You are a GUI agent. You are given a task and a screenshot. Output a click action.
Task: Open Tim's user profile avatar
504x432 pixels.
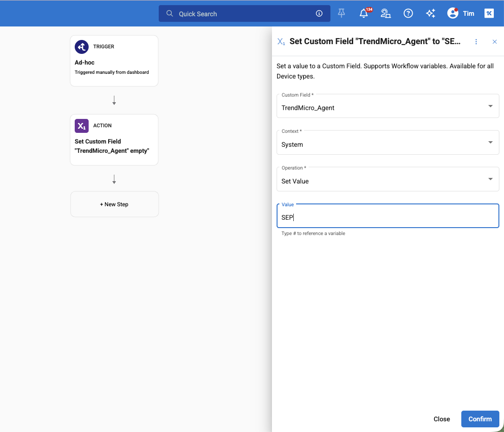(x=453, y=13)
